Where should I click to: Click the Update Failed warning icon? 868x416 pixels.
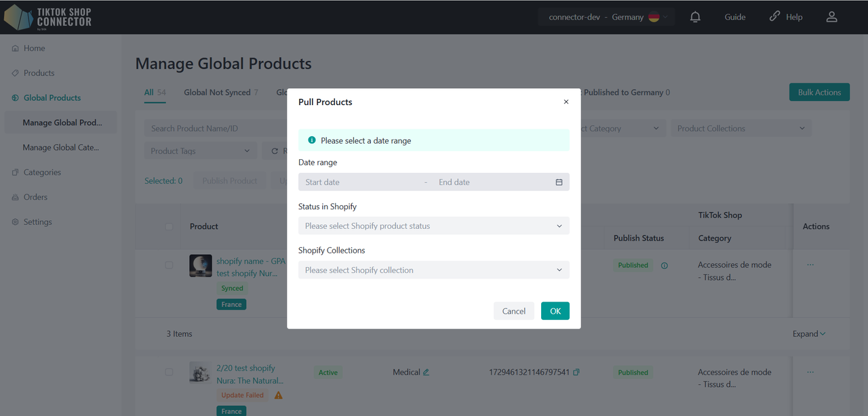[278, 395]
